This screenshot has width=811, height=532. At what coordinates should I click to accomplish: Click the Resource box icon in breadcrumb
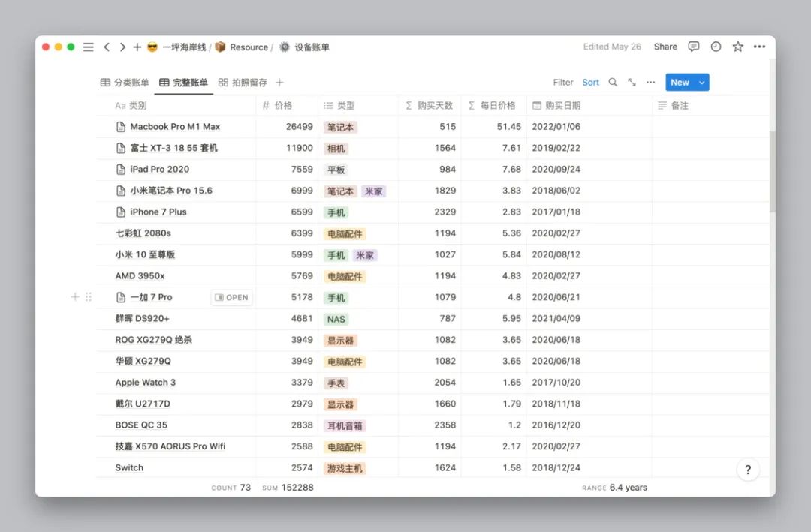coord(220,47)
